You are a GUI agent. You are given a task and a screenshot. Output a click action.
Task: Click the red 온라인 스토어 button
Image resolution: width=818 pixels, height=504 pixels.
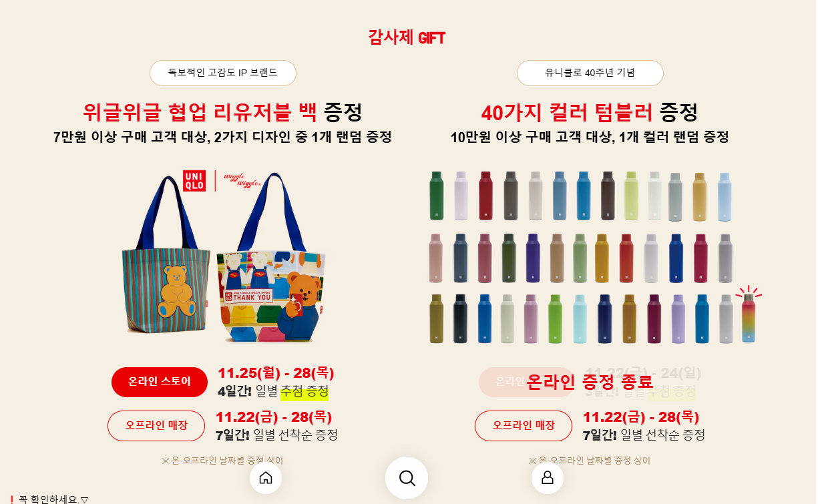click(160, 382)
